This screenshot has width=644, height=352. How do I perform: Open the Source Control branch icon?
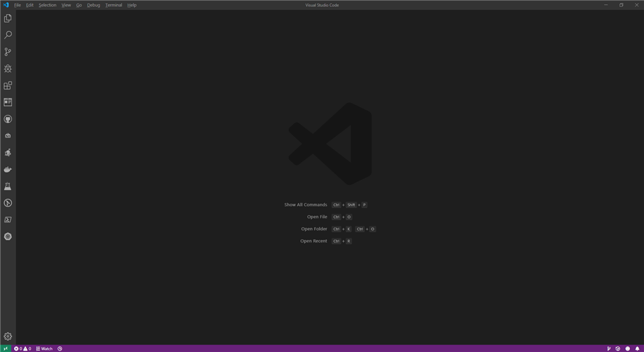(8, 52)
